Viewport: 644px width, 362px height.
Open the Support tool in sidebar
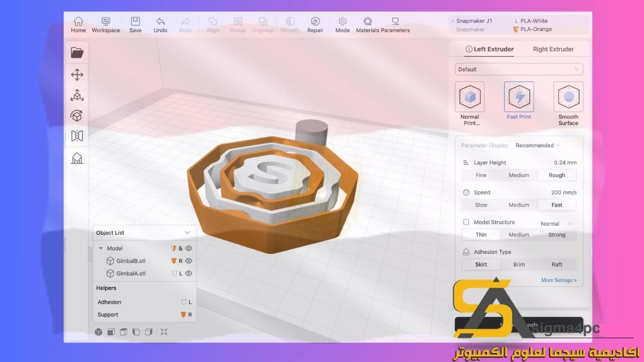[x=77, y=158]
